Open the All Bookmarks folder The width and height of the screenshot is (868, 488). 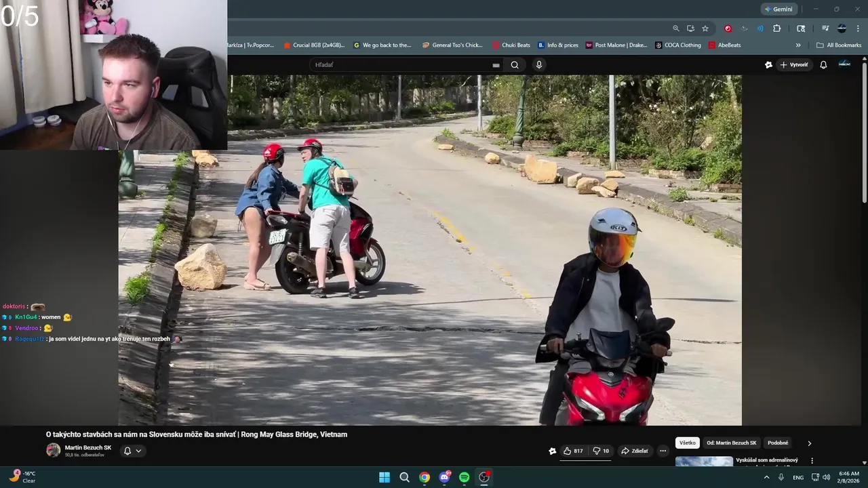(x=839, y=45)
